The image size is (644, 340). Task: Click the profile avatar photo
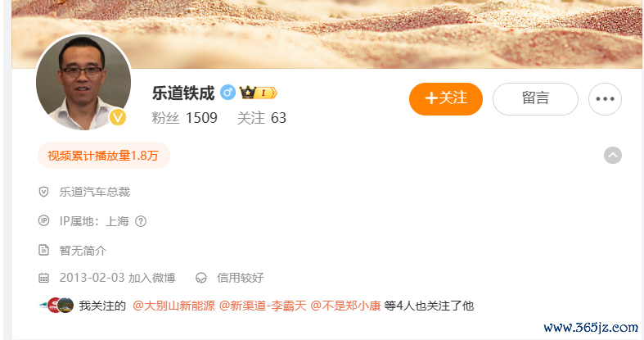coord(83,82)
